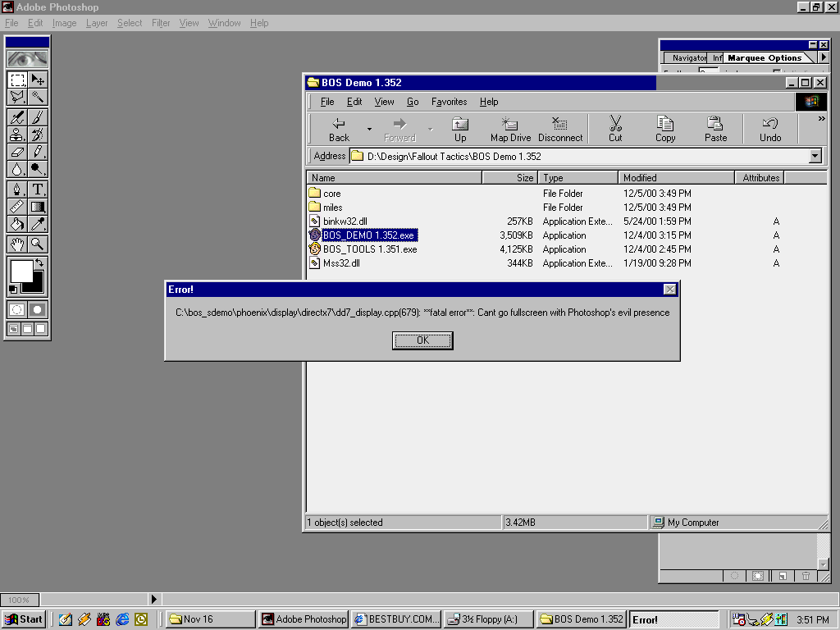Click the Map Drive toolbar button
840x630 pixels.
[x=510, y=130]
